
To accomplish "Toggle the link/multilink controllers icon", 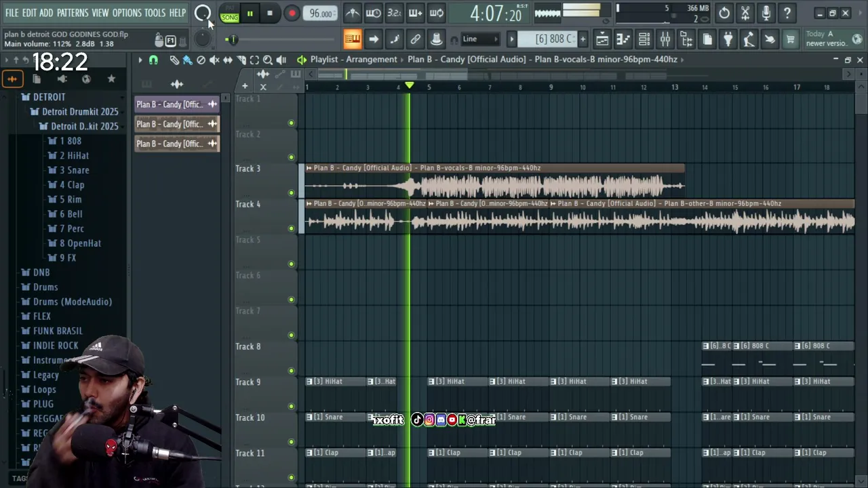I will (416, 39).
